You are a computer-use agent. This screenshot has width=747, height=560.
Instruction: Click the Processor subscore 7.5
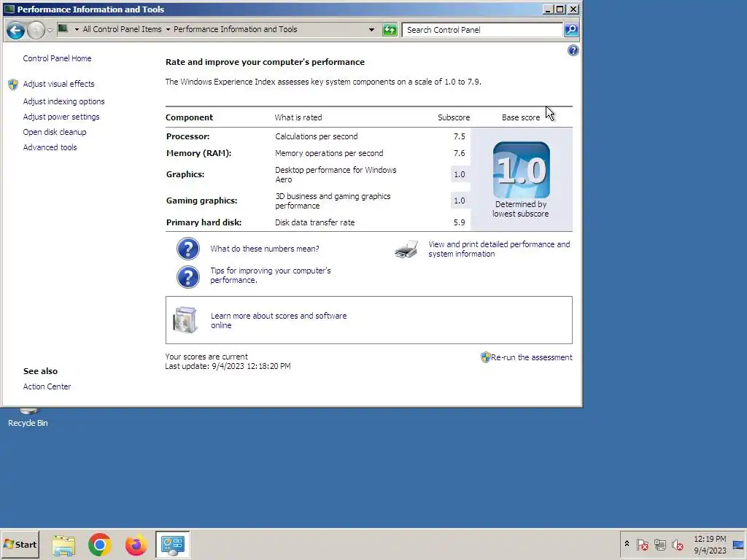[x=460, y=136]
